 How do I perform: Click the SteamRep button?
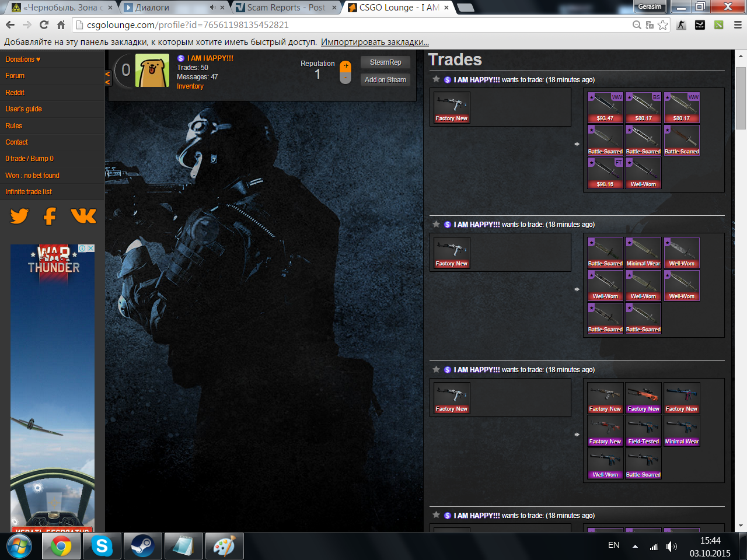(x=385, y=62)
